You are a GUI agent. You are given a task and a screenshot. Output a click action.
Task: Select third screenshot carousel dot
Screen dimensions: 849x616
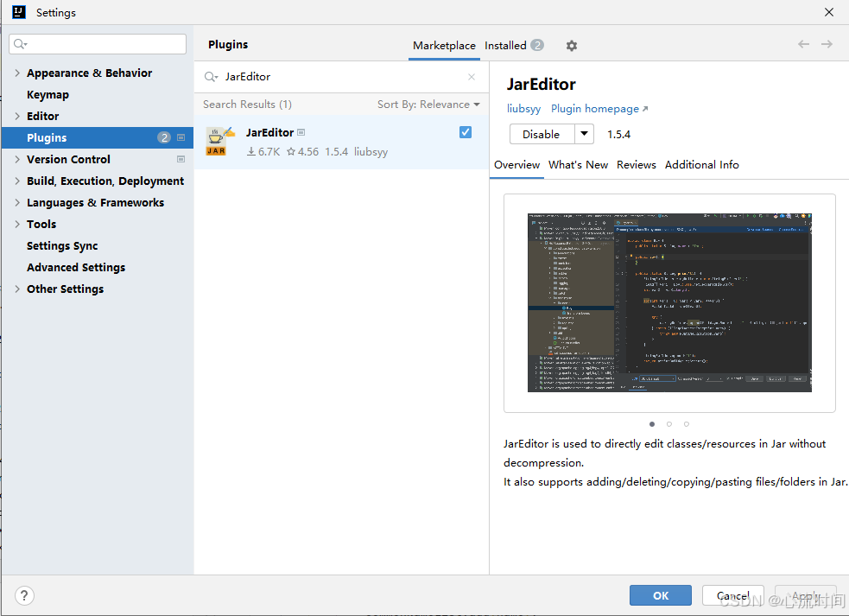687,424
